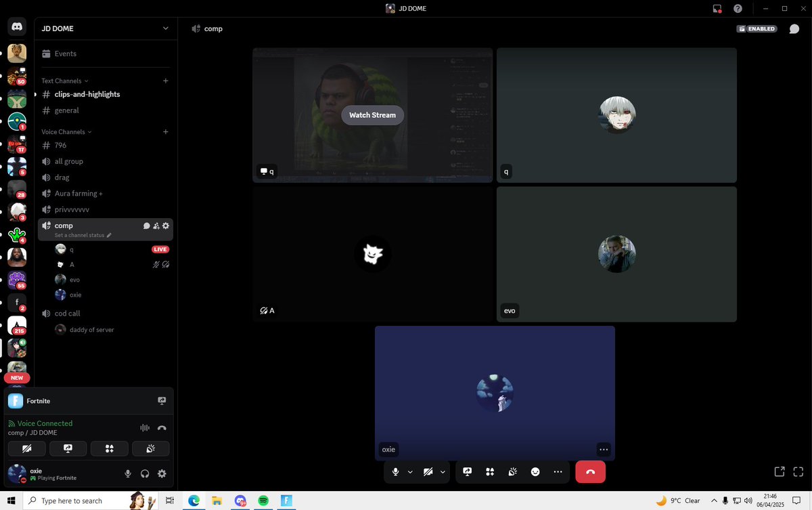812x510 pixels.
Task: Collapse the Text Channels category
Action: (65, 81)
